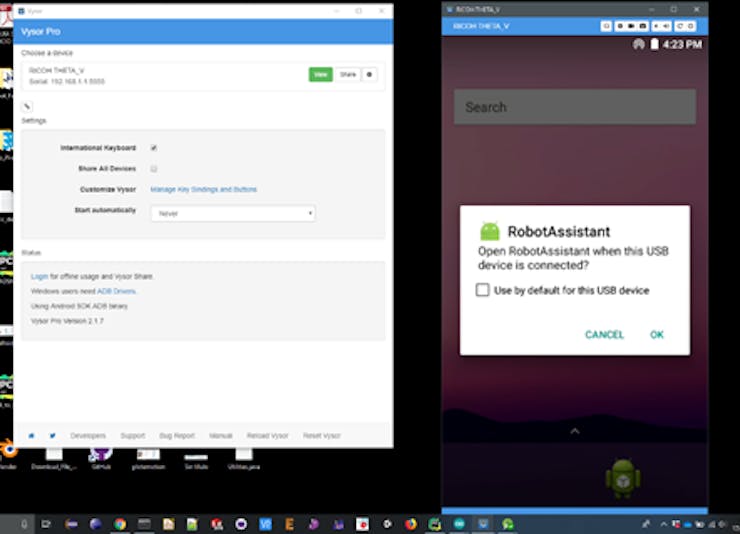This screenshot has width=740, height=534.
Task: Open the Support footer link
Action: (133, 435)
